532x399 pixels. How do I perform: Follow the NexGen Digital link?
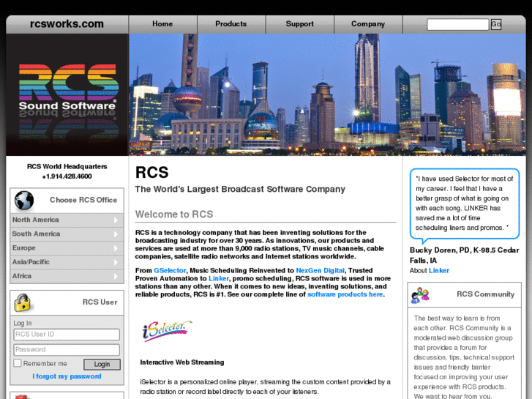(320, 271)
